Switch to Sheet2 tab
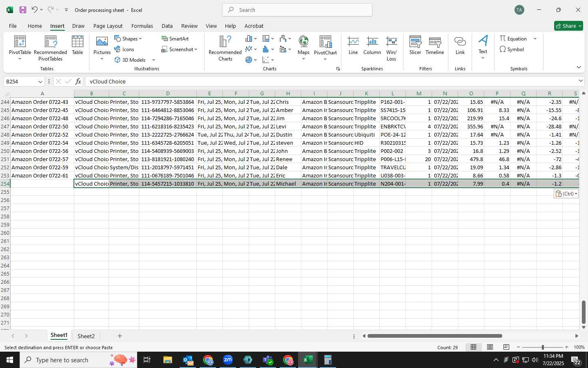588x368 pixels. tap(86, 336)
